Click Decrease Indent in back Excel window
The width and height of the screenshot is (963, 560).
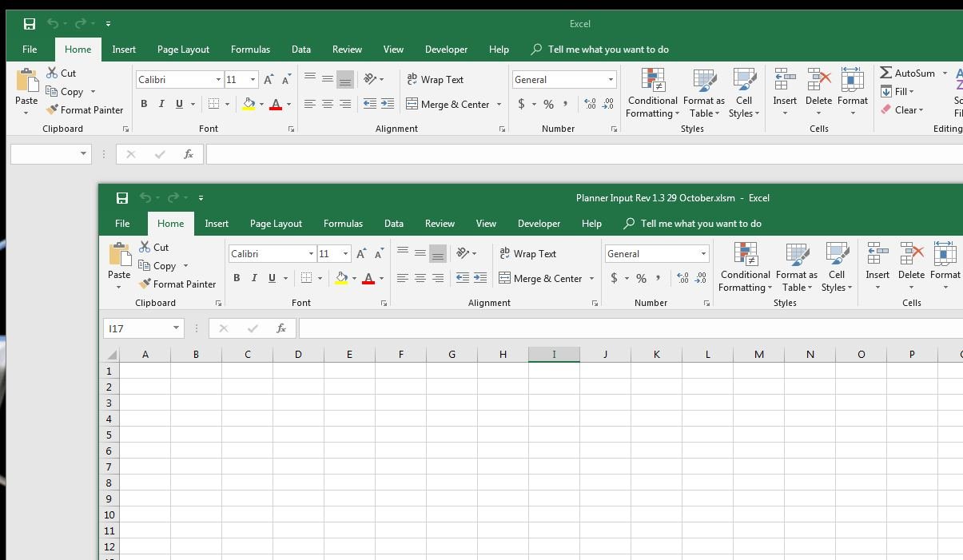tap(369, 104)
